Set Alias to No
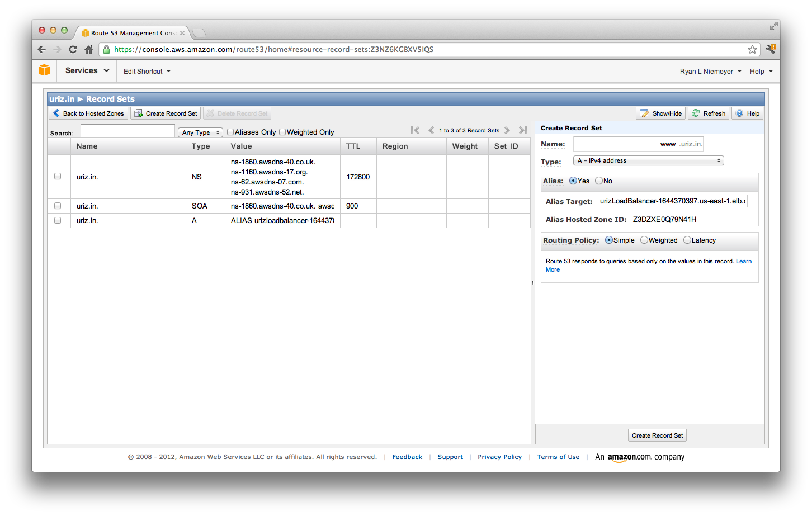This screenshot has height=516, width=812. (599, 181)
